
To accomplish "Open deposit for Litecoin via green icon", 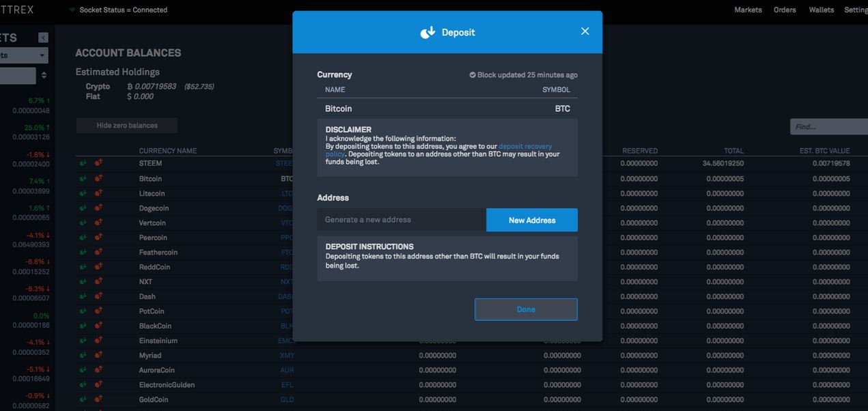I will 83,193.
